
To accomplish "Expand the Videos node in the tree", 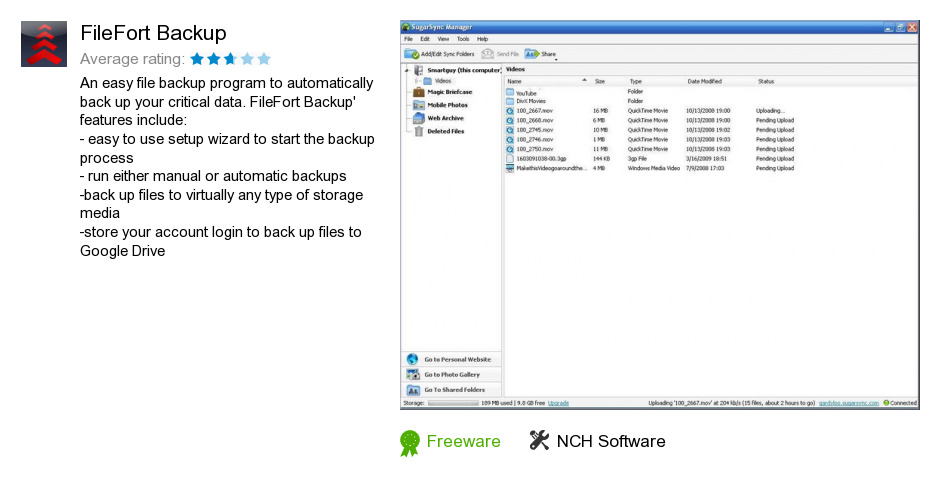I will tap(417, 81).
